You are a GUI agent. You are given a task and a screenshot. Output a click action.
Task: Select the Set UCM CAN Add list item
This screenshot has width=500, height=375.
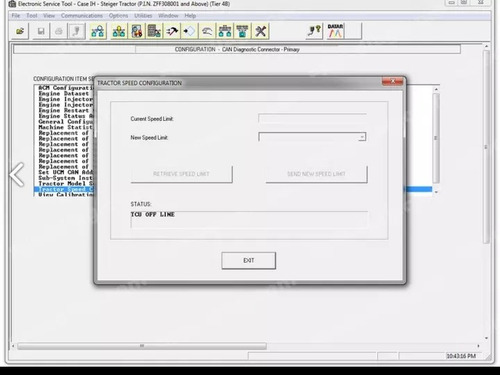click(x=66, y=172)
